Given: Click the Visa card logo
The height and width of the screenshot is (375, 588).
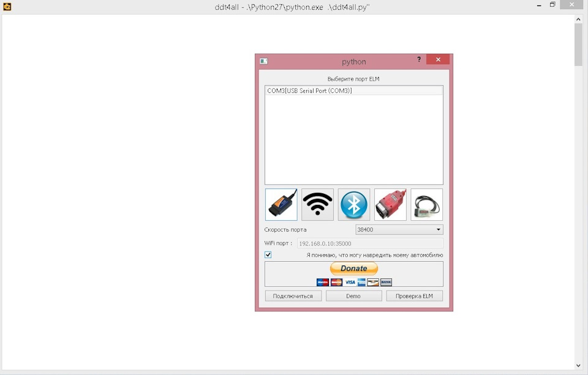Looking at the screenshot, I should 350,282.
